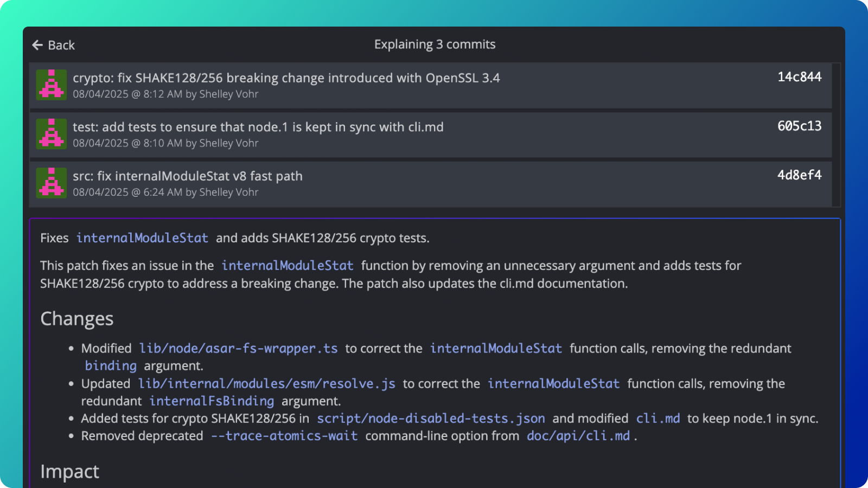
Task: Open the internalModuleStat v8 fast path commit
Action: pyautogui.click(x=188, y=176)
